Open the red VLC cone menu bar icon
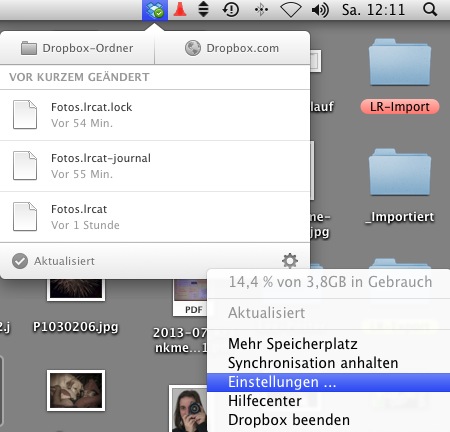This screenshot has width=450, height=432. (x=180, y=9)
